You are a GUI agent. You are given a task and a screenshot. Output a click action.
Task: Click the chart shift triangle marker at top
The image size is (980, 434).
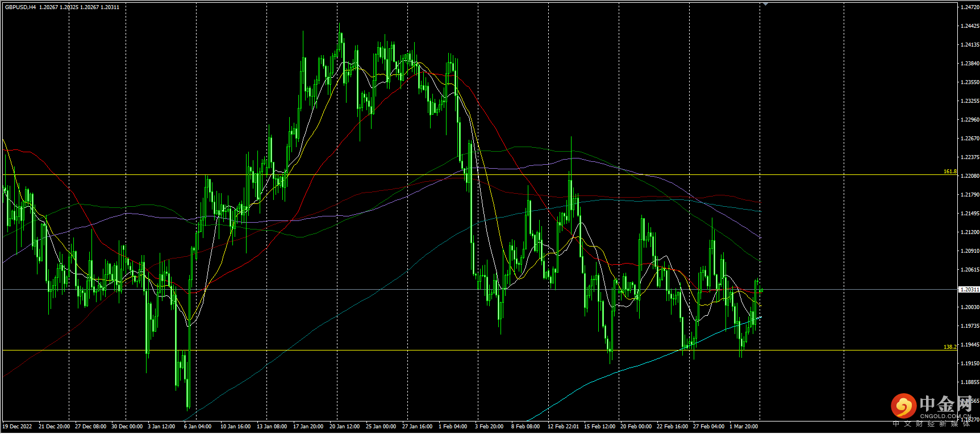click(765, 4)
